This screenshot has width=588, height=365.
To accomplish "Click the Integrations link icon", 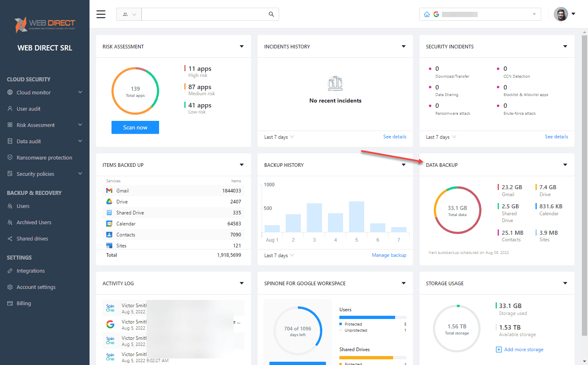I will (10, 271).
